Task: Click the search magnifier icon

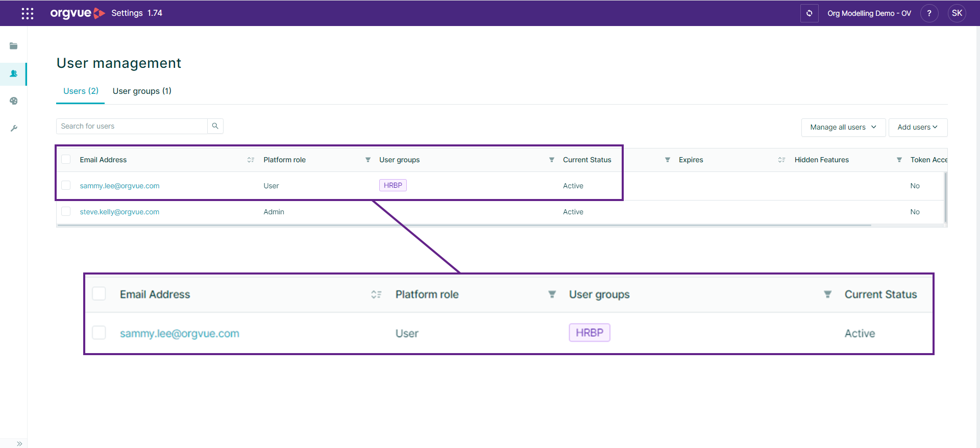Action: click(x=215, y=126)
